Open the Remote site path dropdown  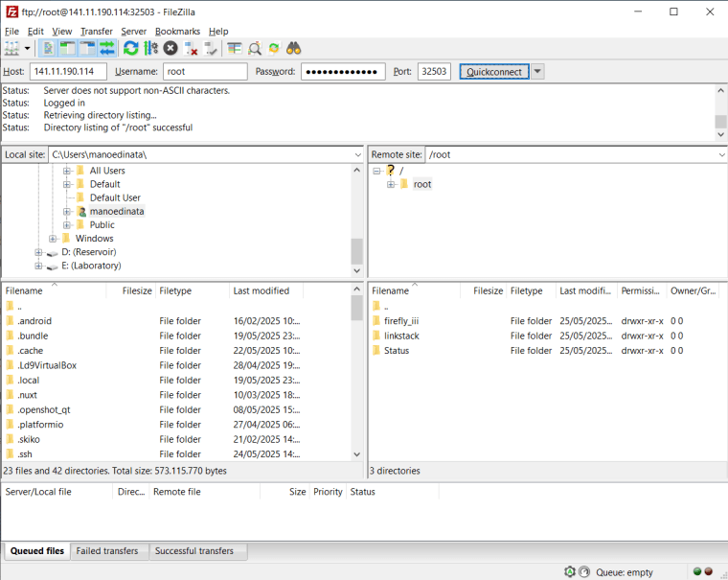[722, 154]
